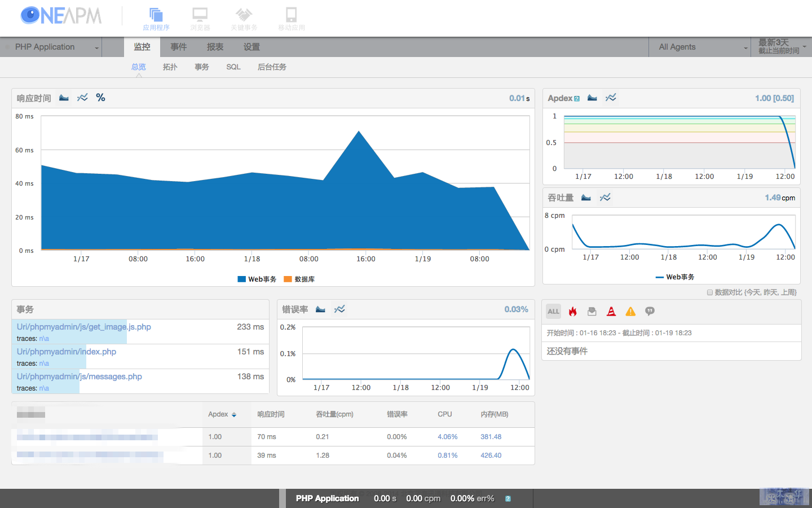Open CPU value 4.06% link
The height and width of the screenshot is (508, 812).
(448, 437)
